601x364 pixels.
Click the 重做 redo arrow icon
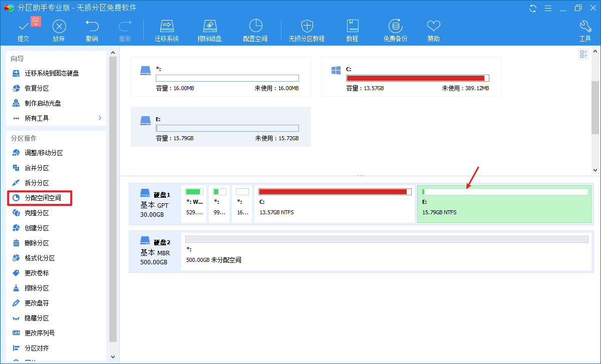[x=125, y=26]
